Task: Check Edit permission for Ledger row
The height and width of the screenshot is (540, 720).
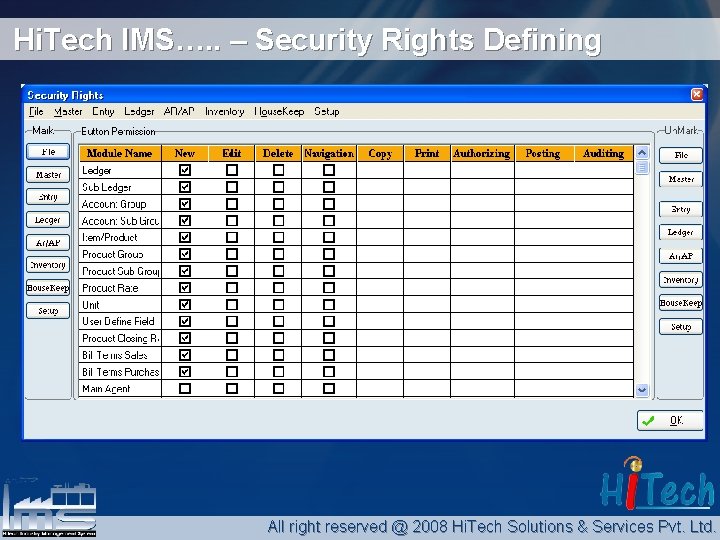Action: (x=232, y=170)
